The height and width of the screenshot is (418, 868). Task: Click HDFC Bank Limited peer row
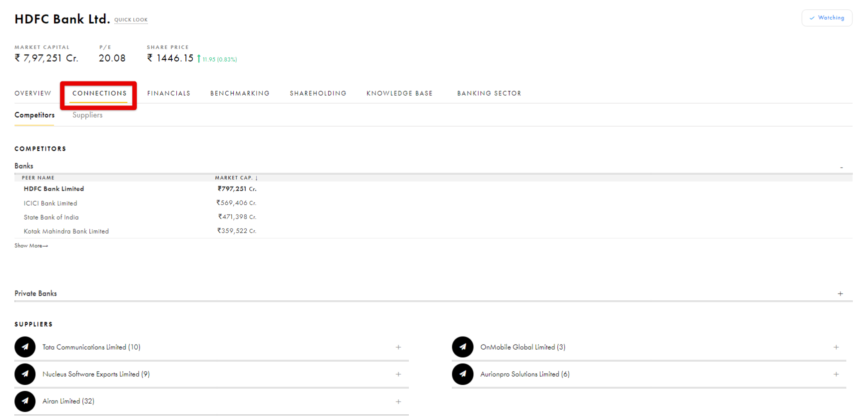[54, 189]
